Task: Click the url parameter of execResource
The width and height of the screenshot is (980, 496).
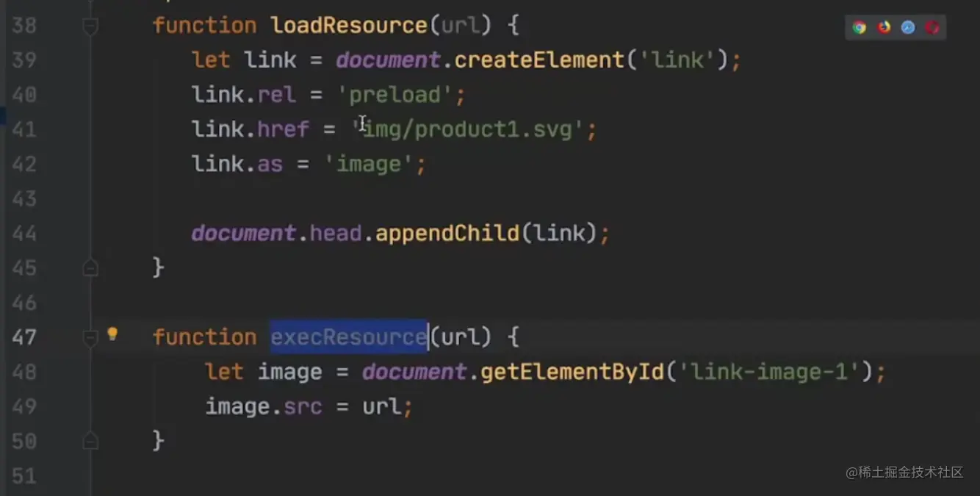Action: coord(461,337)
